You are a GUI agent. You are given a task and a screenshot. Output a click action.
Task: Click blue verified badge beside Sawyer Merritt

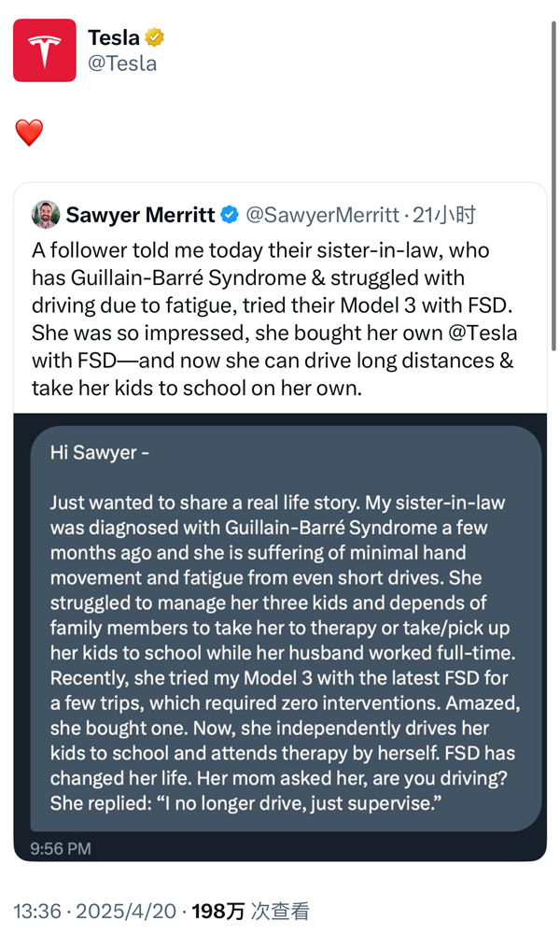pos(230,216)
